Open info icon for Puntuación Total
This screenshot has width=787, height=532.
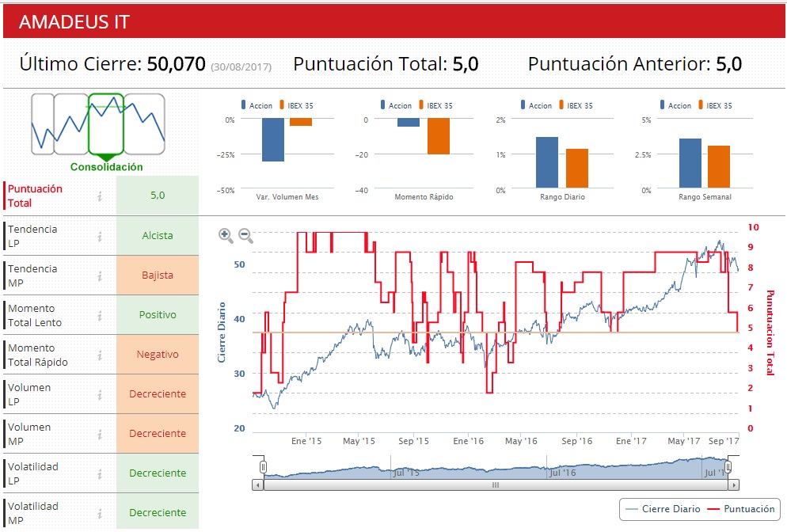[100, 196]
